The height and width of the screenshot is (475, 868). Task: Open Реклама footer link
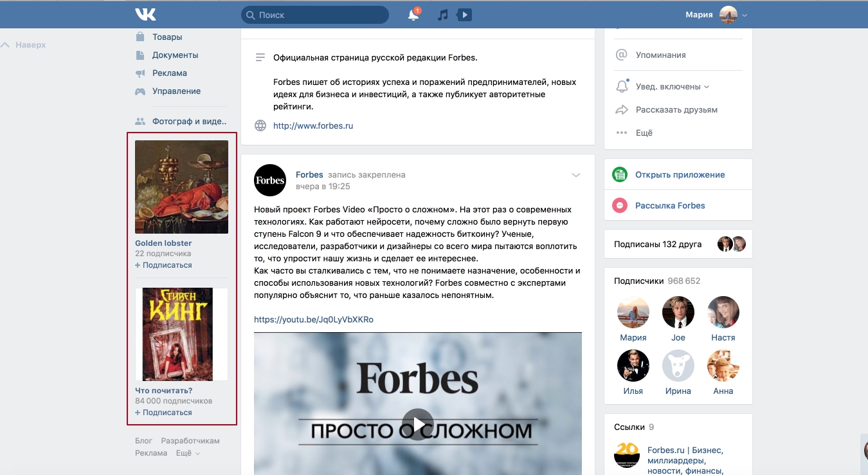click(x=151, y=453)
